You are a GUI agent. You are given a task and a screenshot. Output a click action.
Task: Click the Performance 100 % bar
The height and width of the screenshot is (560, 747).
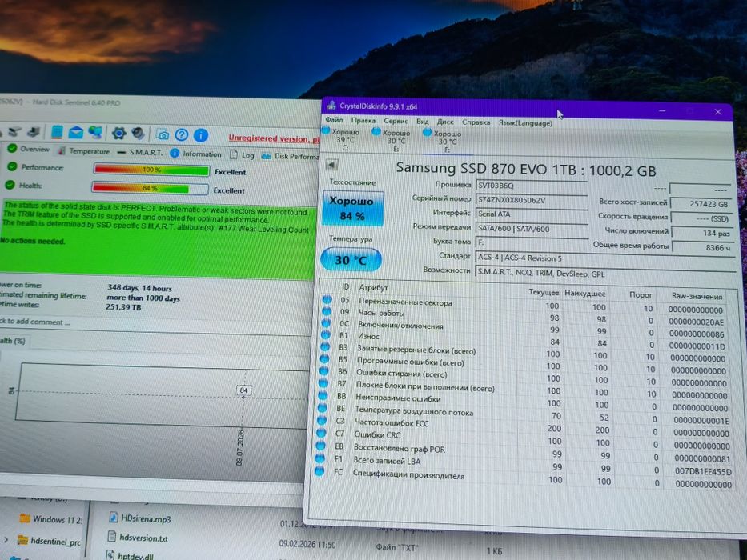[151, 170]
